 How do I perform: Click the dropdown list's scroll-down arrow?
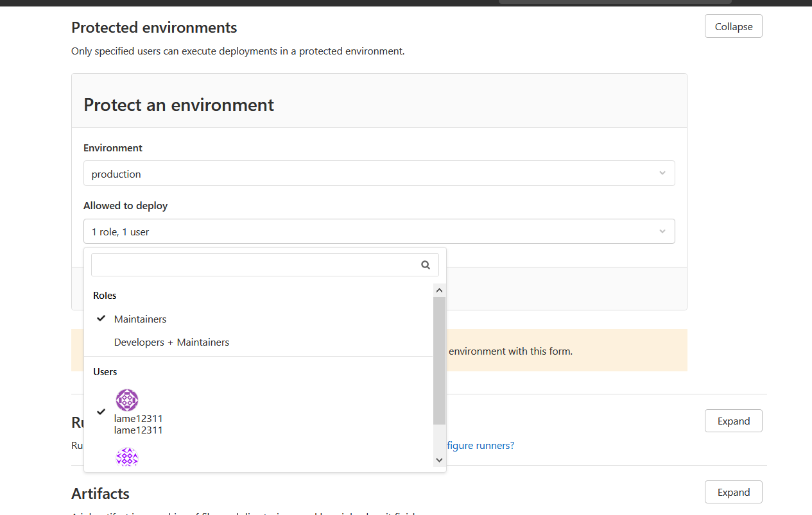pyautogui.click(x=439, y=460)
